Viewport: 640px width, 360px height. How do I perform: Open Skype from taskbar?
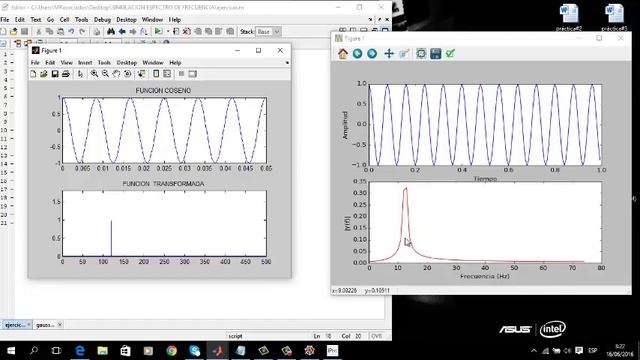pyautogui.click(x=195, y=351)
